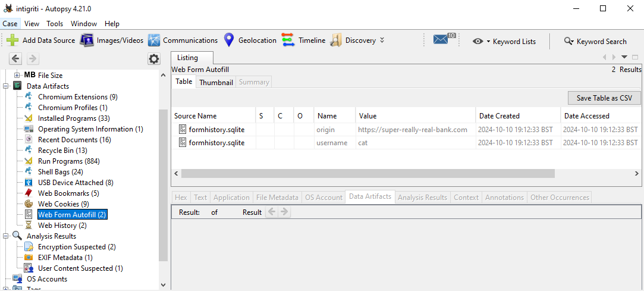
Task: Open the tree view settings gear
Action: point(154,59)
